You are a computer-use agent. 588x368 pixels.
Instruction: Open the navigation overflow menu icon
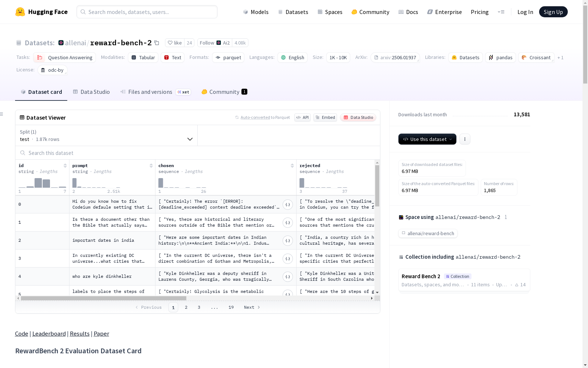point(501,12)
